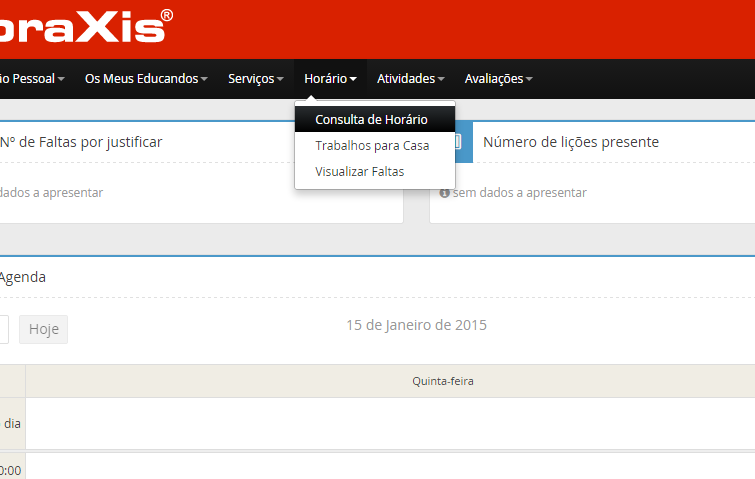Image resolution: width=755 pixels, height=479 pixels.
Task: Click the Agenda panel heading
Action: pyautogui.click(x=22, y=278)
